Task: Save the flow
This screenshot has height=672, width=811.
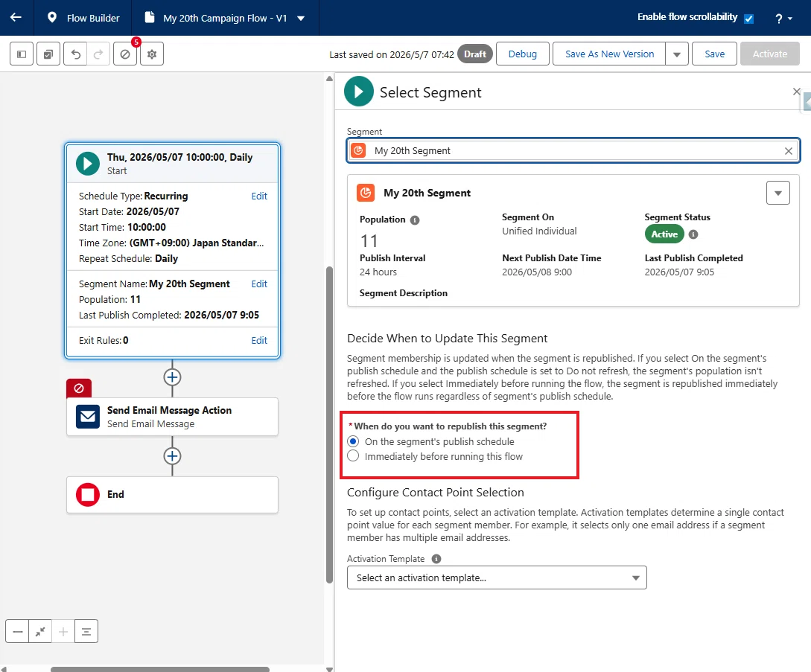Action: [714, 54]
